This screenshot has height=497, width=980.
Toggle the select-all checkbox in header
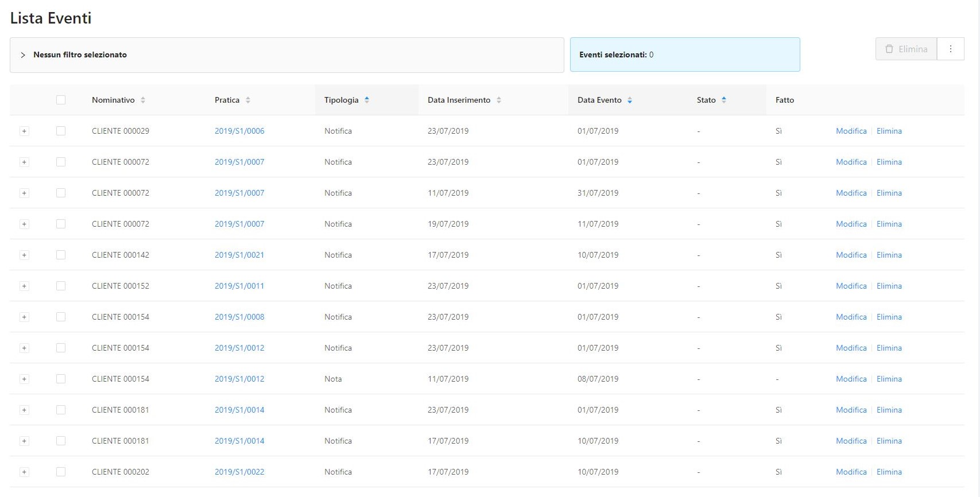[61, 100]
